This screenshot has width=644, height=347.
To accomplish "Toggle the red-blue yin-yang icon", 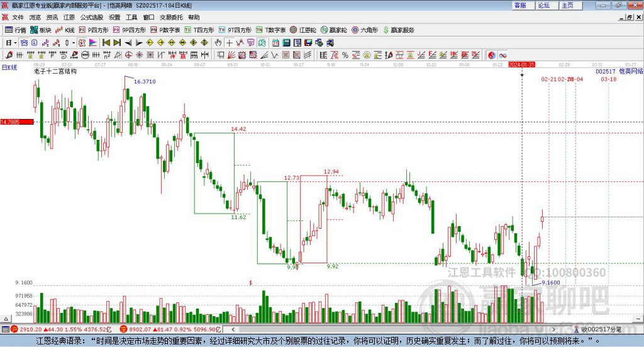I will pyautogui.click(x=492, y=55).
